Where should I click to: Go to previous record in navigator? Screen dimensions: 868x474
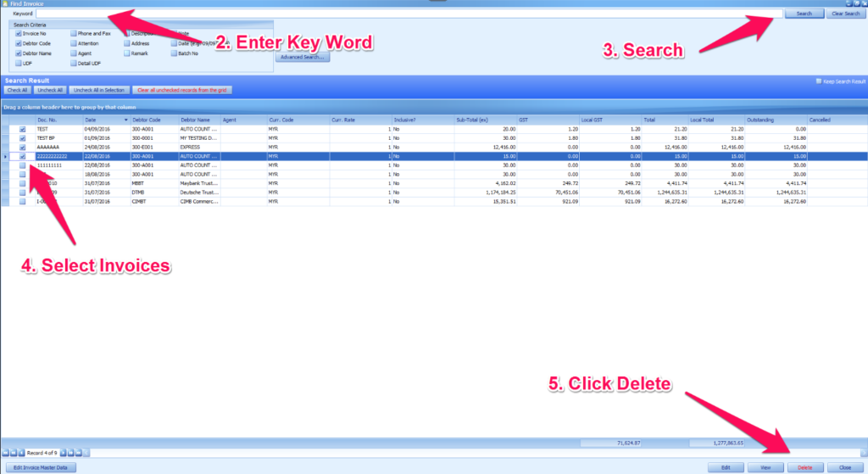(21, 453)
